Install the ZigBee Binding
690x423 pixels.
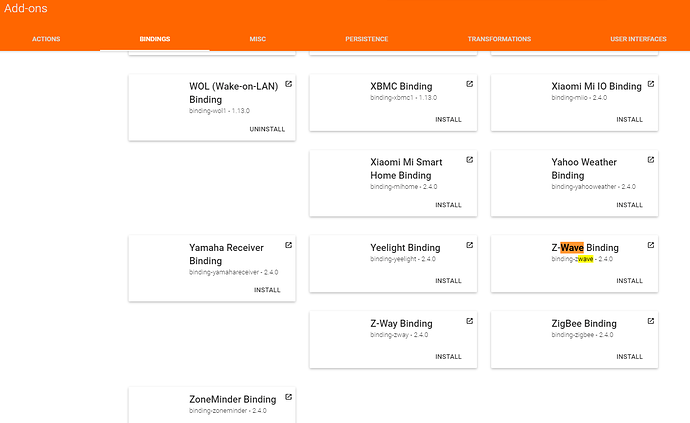click(x=629, y=357)
